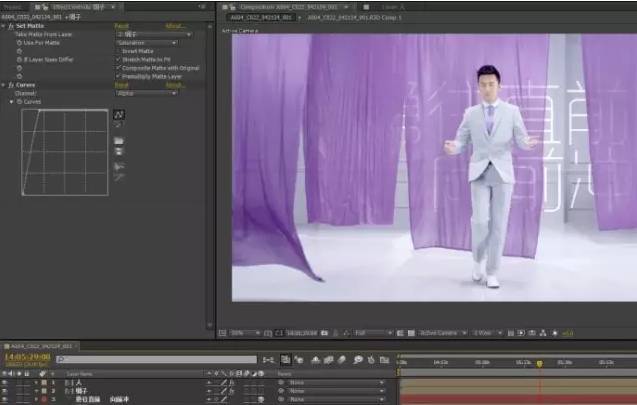
Task: Click the save curve icon beside the Curves graph
Action: click(x=119, y=152)
